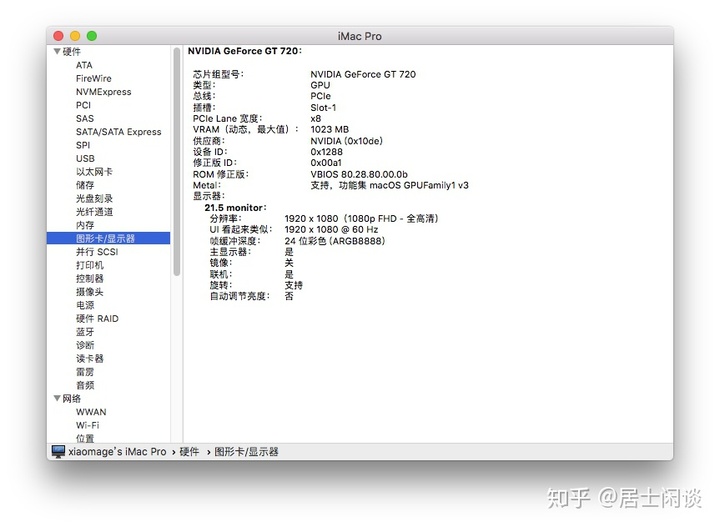The width and height of the screenshot is (720, 527).
Task: Select 雷雳 Thunderbolt entry
Action: coord(85,371)
